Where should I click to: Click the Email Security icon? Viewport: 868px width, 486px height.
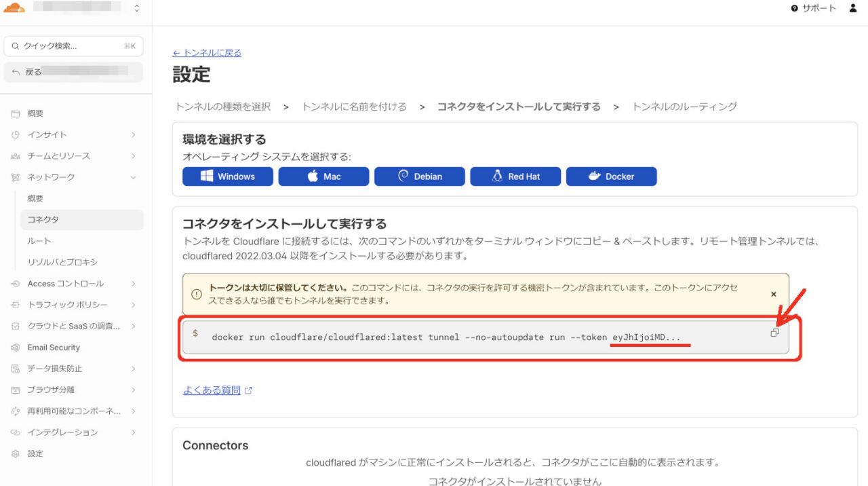click(16, 348)
